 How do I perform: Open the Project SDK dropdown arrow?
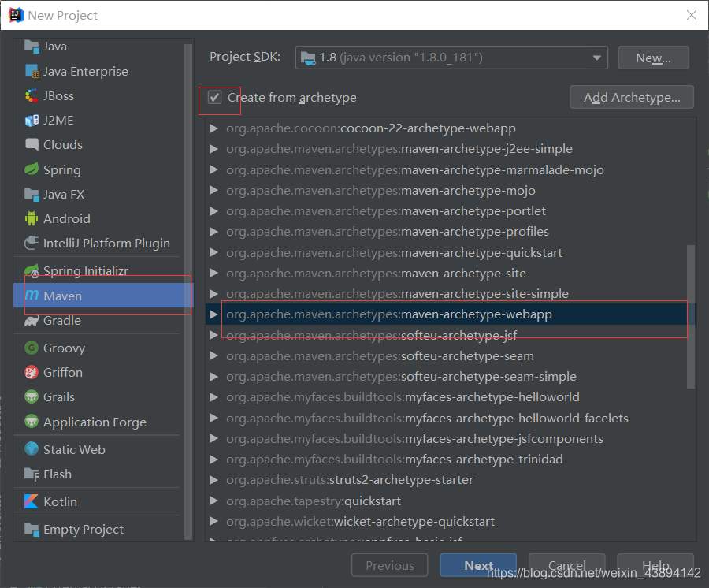click(x=596, y=58)
